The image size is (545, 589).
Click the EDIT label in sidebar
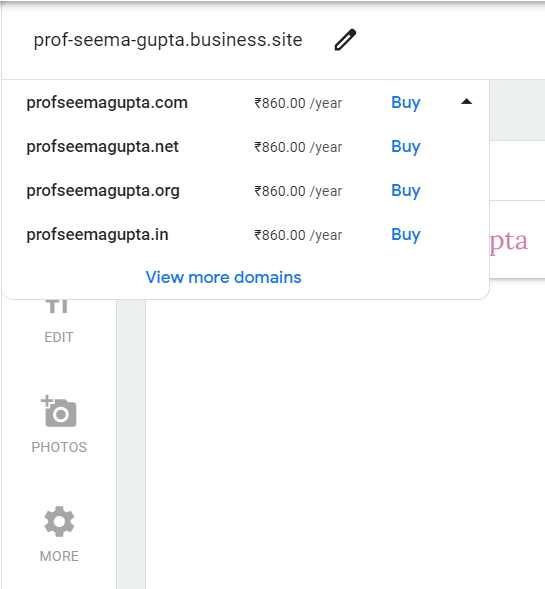[59, 337]
